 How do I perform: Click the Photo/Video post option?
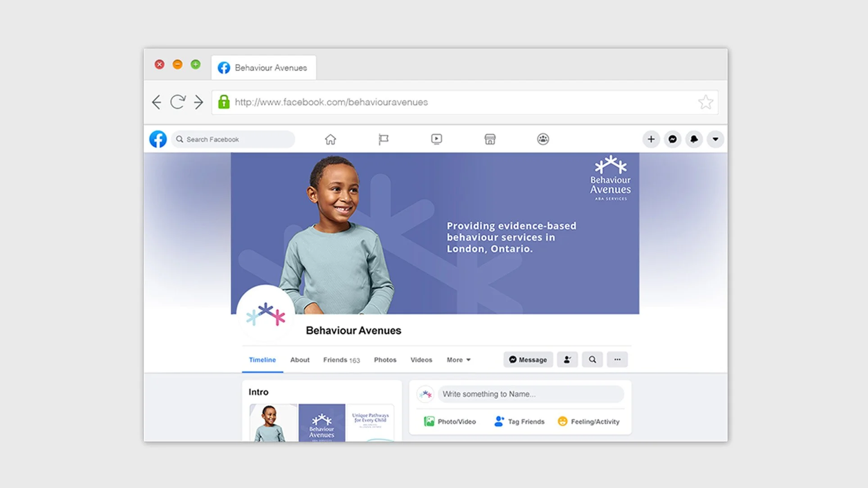450,421
